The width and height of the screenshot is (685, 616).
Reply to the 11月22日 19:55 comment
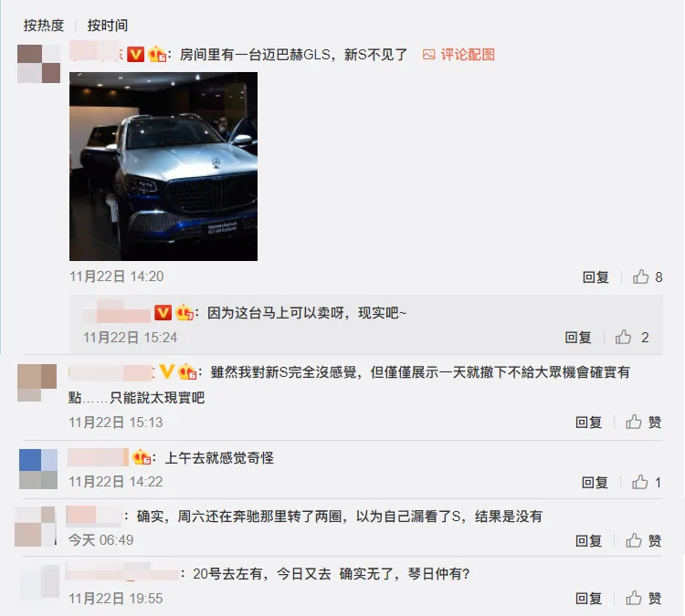(588, 598)
